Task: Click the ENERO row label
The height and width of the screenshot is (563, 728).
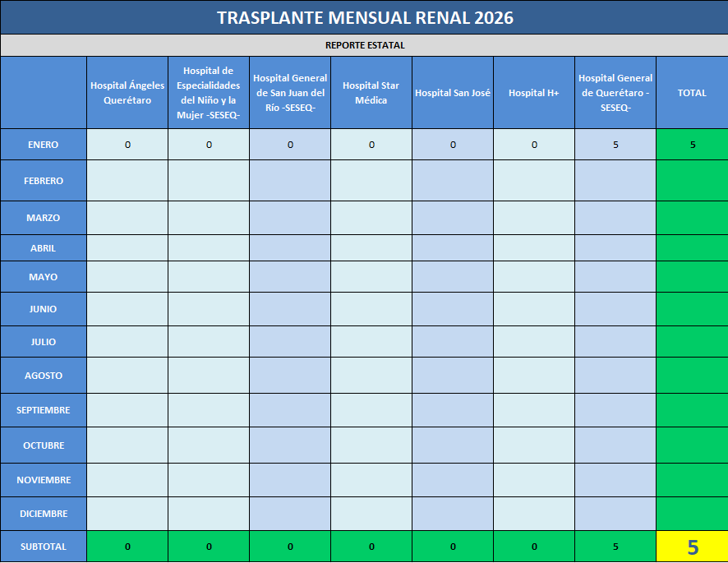Action: click(x=44, y=145)
